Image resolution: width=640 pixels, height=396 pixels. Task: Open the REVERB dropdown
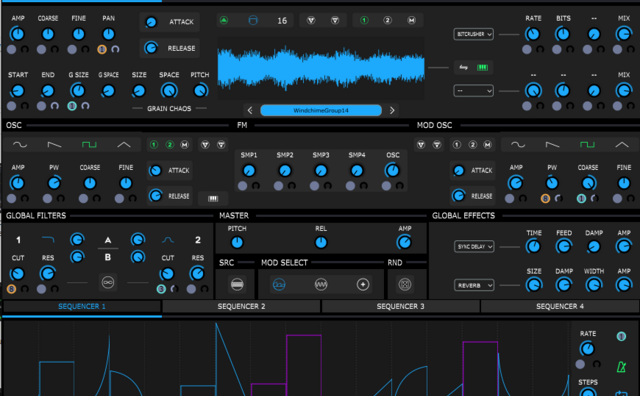(473, 285)
